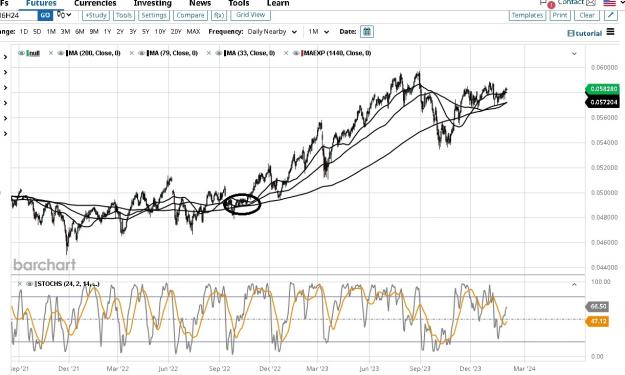Open the language dropdown arrow by flag

click(621, 3)
